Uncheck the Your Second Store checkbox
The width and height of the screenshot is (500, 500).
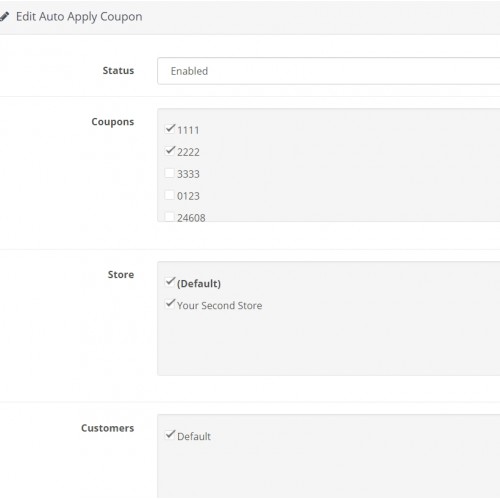(x=170, y=304)
